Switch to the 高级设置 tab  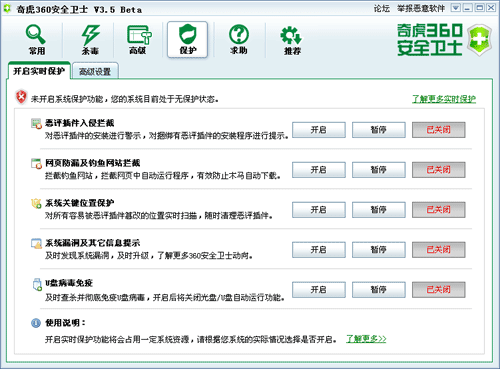click(95, 71)
